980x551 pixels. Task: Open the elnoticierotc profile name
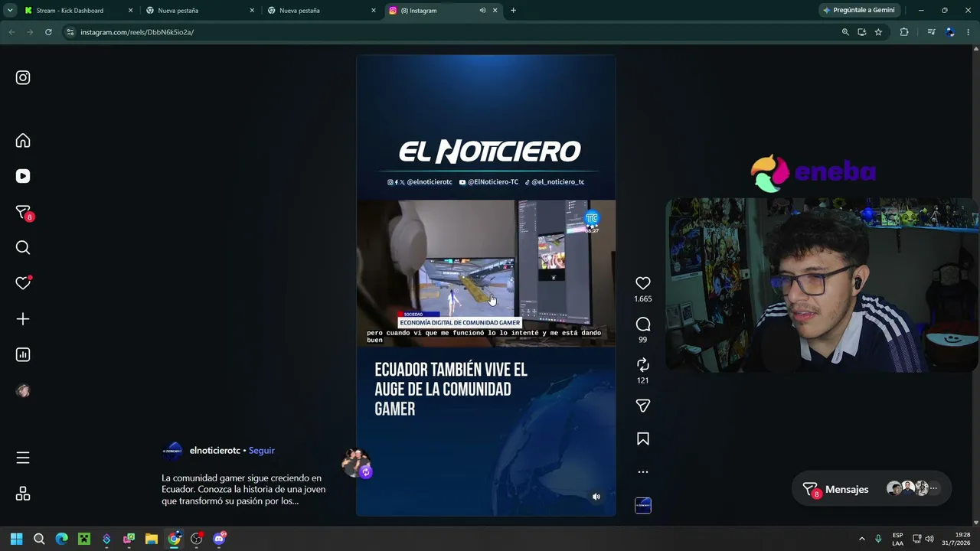point(215,451)
